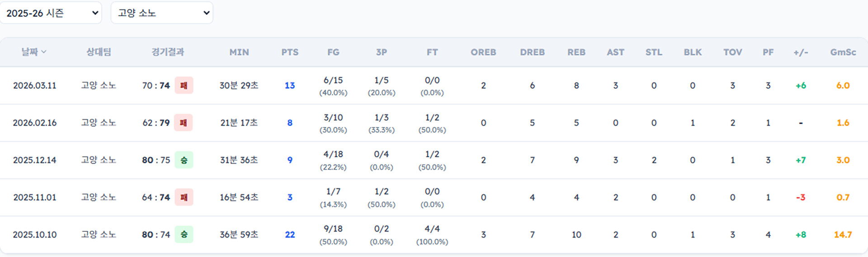The image size is (868, 257).
Task: Click the red 패 badge for 2026.02.16
Action: (184, 123)
